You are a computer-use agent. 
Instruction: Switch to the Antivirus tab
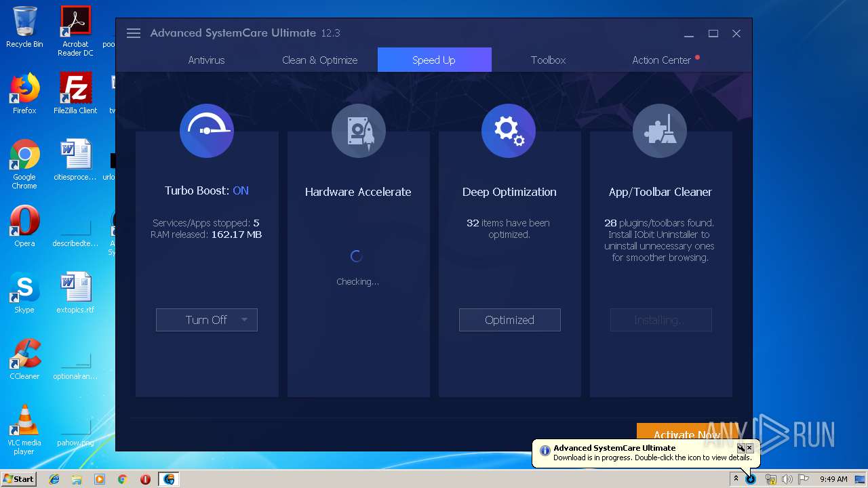tap(206, 60)
